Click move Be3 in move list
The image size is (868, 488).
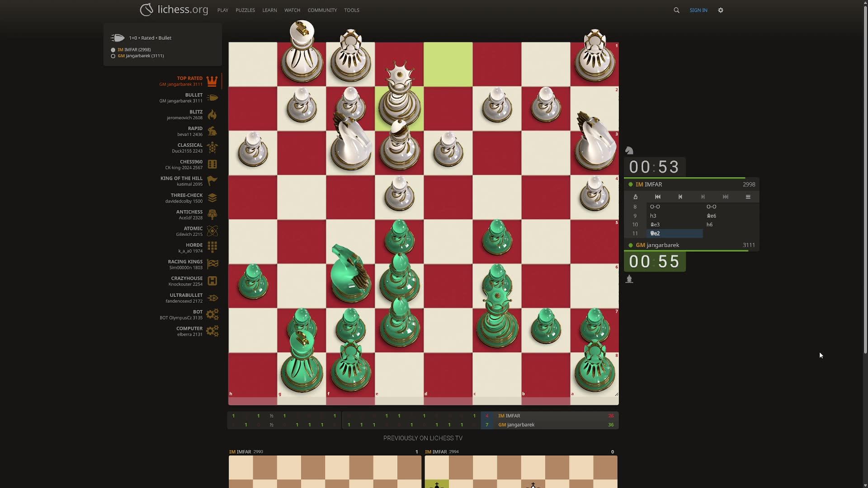coord(655,225)
